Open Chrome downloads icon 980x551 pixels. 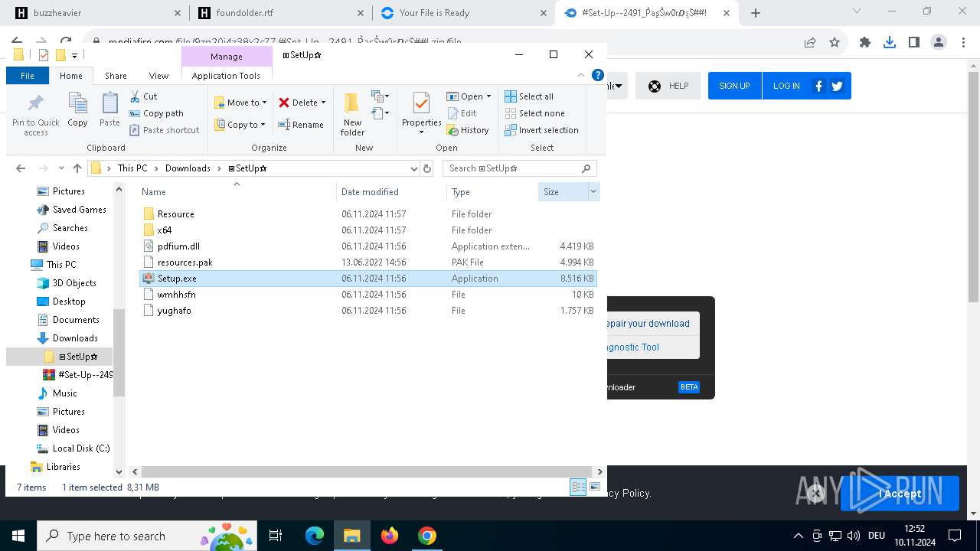click(x=890, y=43)
